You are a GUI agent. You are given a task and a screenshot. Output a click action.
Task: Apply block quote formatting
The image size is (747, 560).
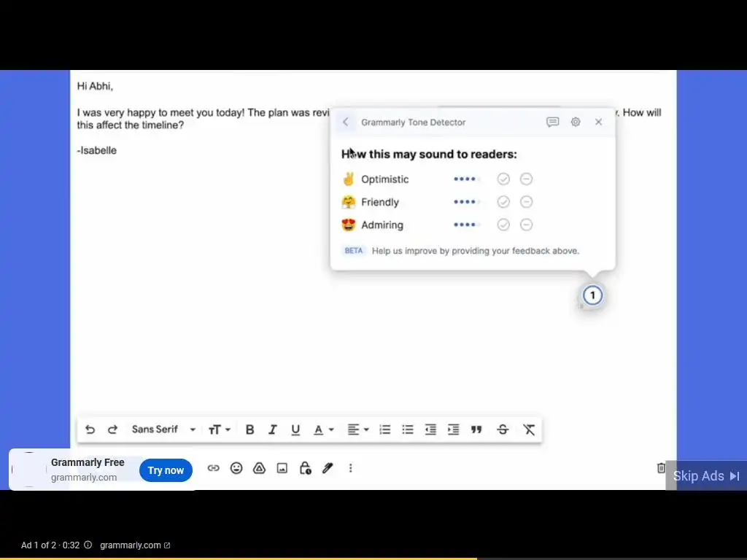tap(476, 429)
